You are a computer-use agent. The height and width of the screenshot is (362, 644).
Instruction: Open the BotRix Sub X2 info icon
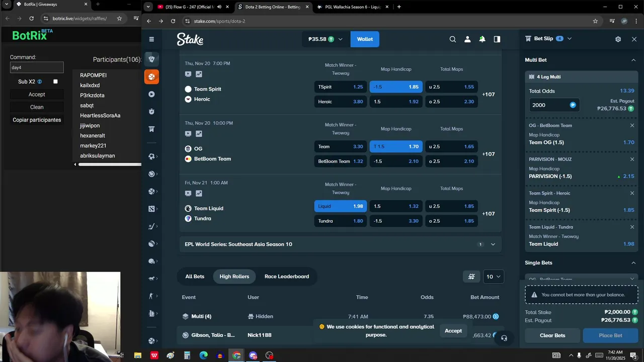pos(40,81)
